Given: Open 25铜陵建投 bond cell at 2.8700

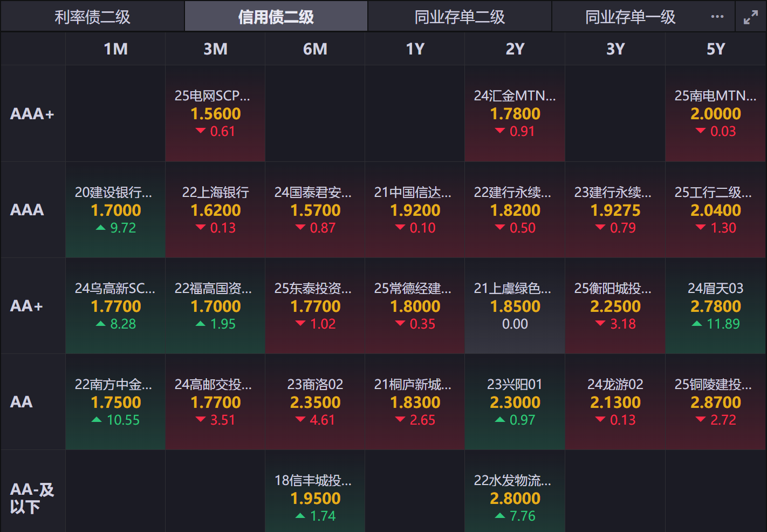Looking at the screenshot, I should (x=716, y=402).
